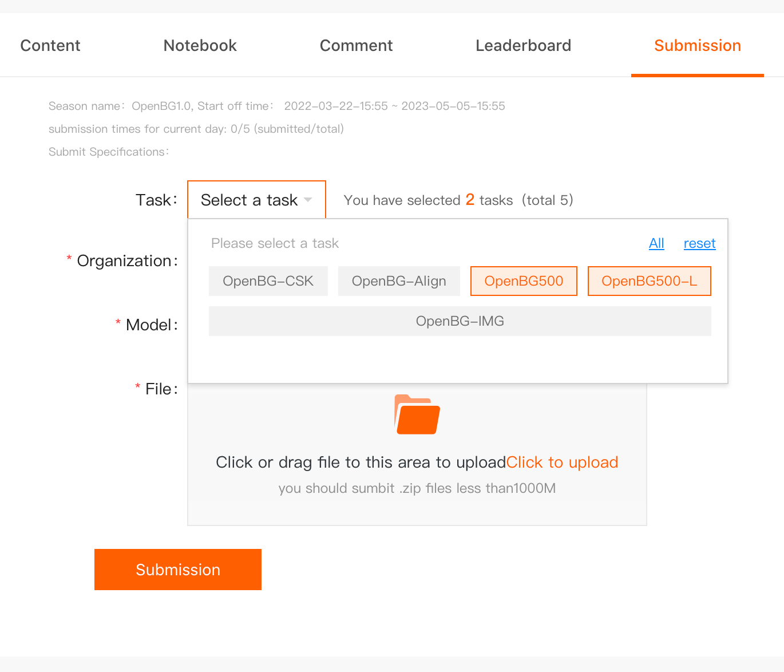Choose the OpenBG-IMG task option
This screenshot has width=784, height=672.
click(460, 321)
